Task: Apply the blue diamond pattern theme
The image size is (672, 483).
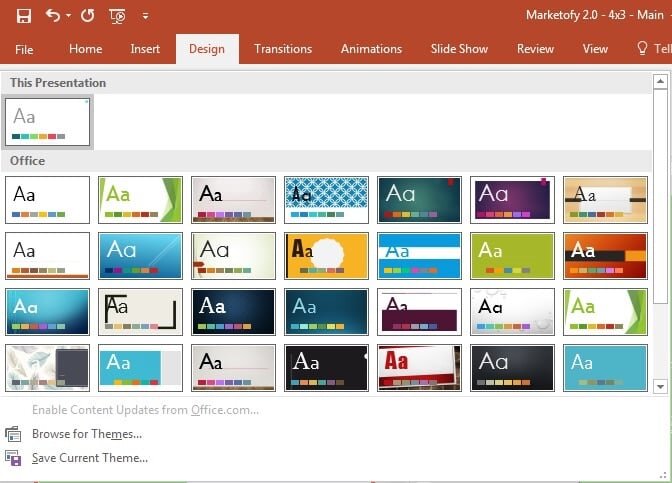Action: (x=326, y=199)
